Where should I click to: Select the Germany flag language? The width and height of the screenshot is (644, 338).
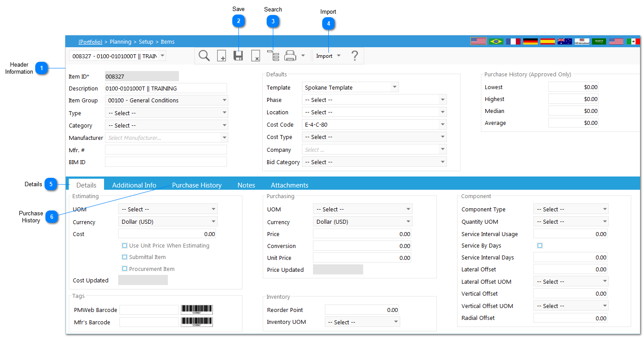pos(530,41)
